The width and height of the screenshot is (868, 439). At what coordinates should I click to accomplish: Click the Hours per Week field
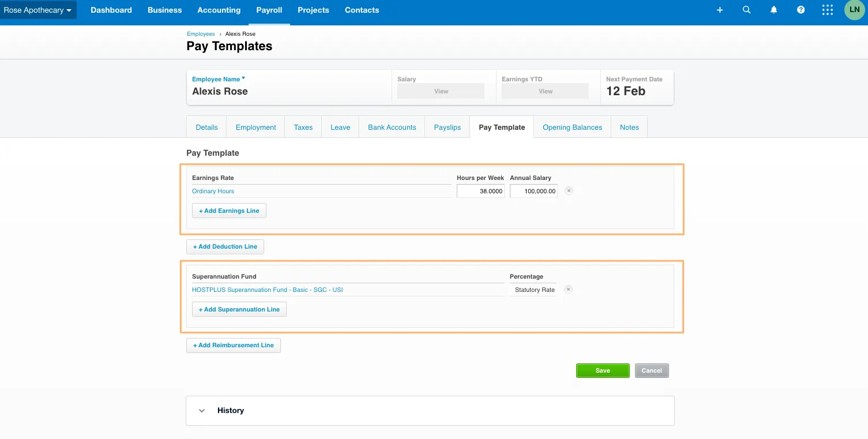(480, 191)
